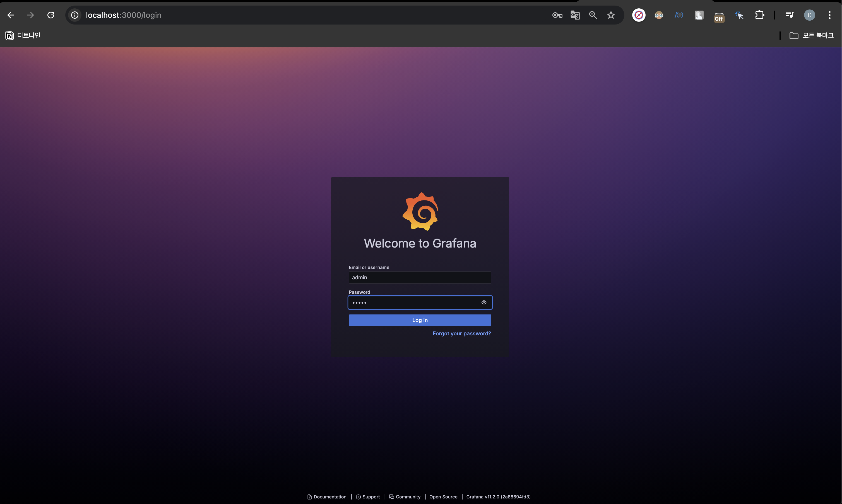Focus the Email or username field
Image resolution: width=842 pixels, height=504 pixels.
(420, 277)
